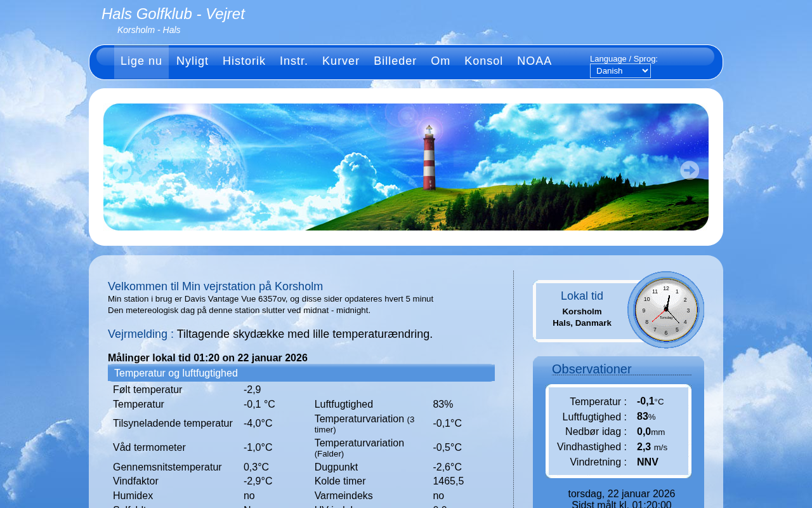Screen dimensions: 812x508
Task: Click the date torsdag, 22 januar 2026
Action: coord(622,494)
